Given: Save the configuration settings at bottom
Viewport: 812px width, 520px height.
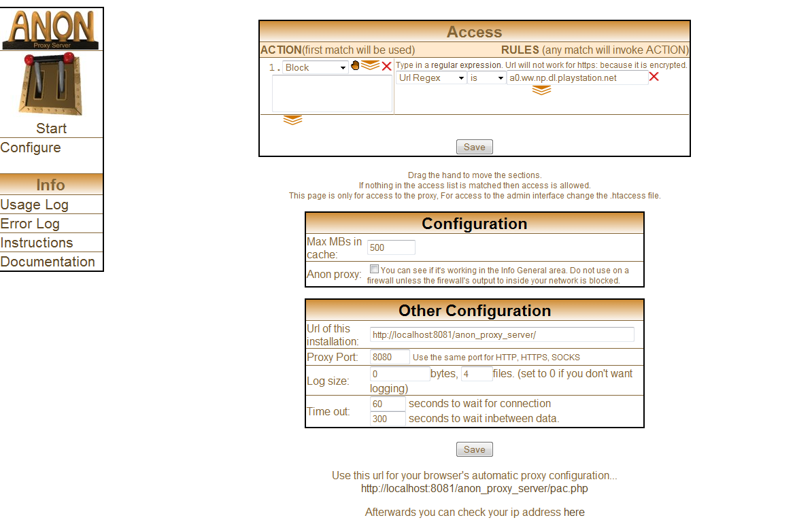Looking at the screenshot, I should pyautogui.click(x=475, y=449).
